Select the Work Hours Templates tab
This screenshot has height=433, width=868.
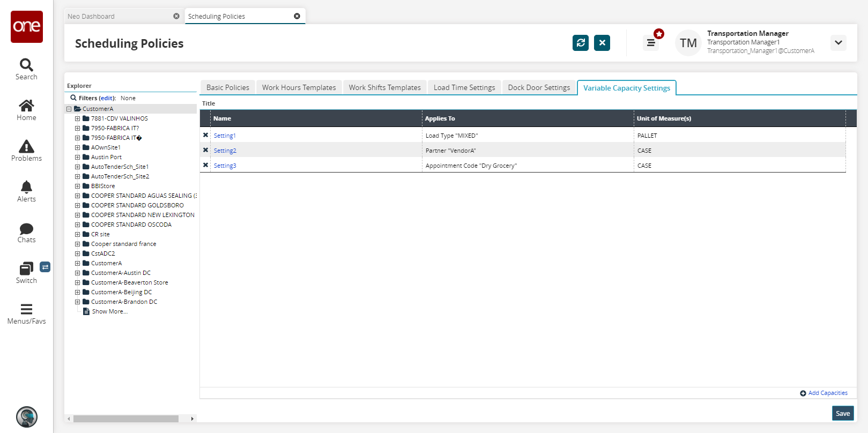point(299,87)
